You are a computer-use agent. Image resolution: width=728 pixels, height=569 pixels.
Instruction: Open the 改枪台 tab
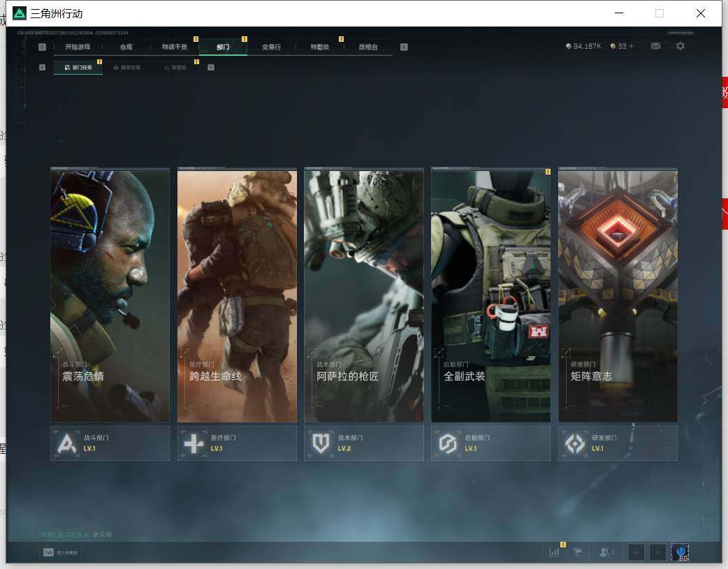click(368, 47)
